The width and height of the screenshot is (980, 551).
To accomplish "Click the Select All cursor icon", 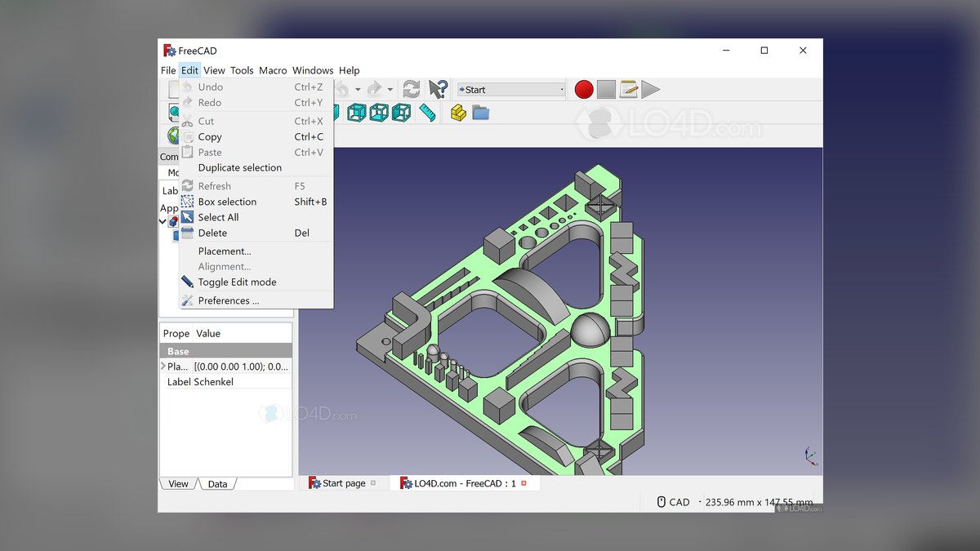I will [x=188, y=217].
